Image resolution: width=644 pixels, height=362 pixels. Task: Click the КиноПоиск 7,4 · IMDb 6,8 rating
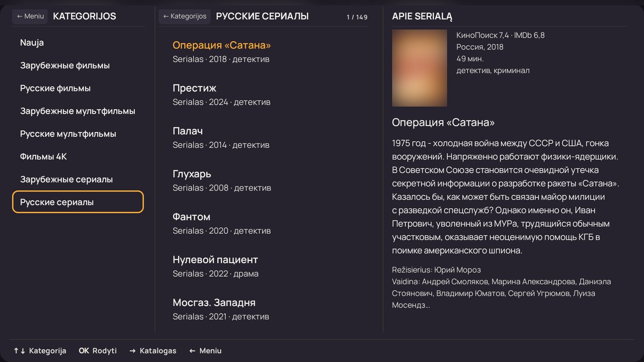(x=501, y=35)
